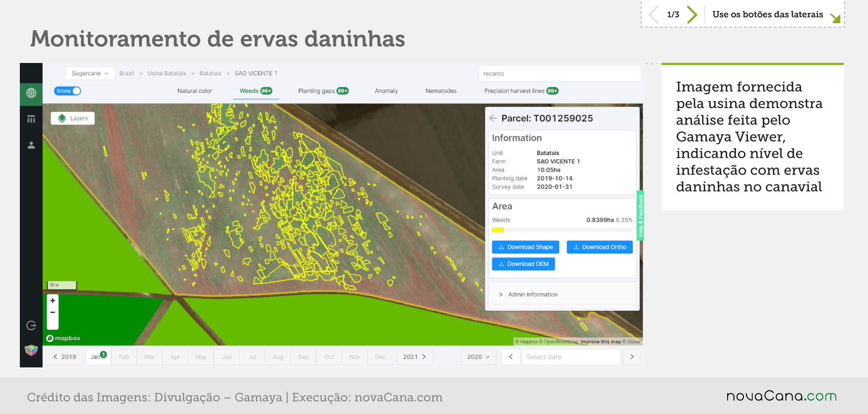Viewport: 868px width, 414px height.
Task: Click the Improve this map link
Action: [x=601, y=342]
